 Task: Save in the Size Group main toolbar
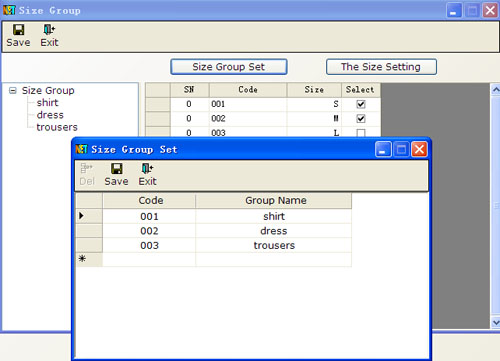pos(18,36)
